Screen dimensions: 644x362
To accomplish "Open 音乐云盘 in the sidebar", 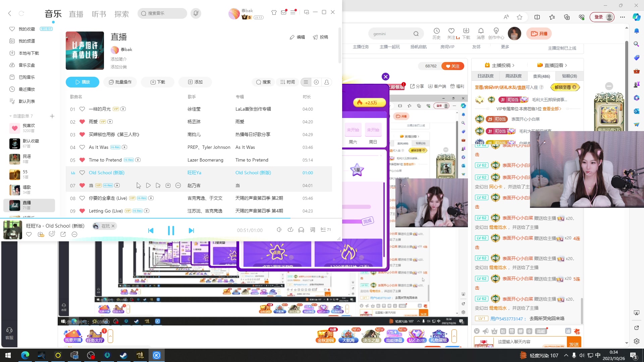I will pos(27,65).
